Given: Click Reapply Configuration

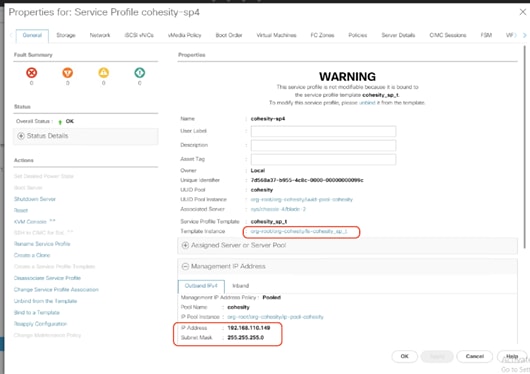Looking at the screenshot, I should [x=40, y=324].
